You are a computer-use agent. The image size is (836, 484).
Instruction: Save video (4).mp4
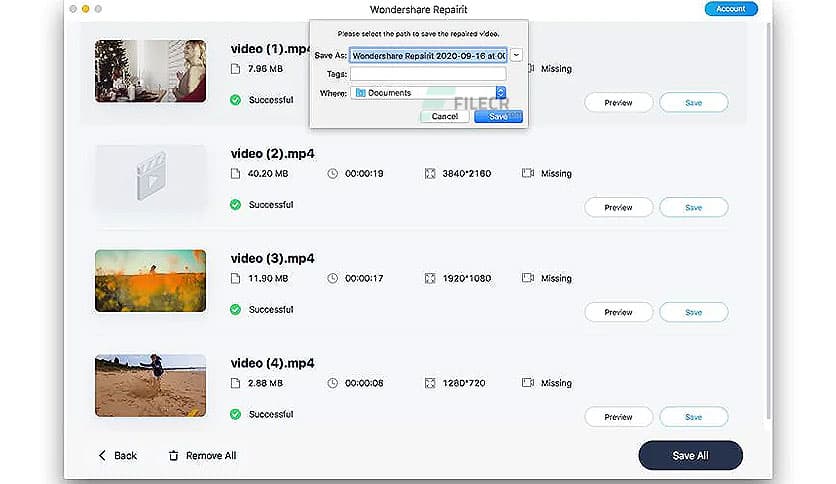(x=694, y=417)
